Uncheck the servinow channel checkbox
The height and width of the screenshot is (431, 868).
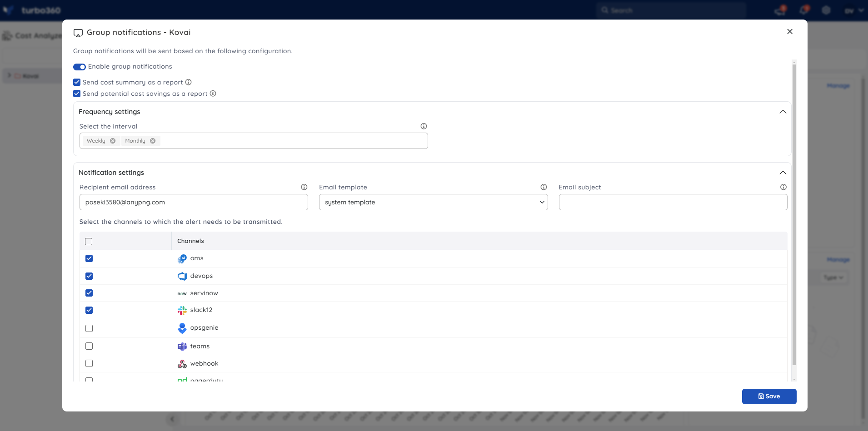pos(89,293)
